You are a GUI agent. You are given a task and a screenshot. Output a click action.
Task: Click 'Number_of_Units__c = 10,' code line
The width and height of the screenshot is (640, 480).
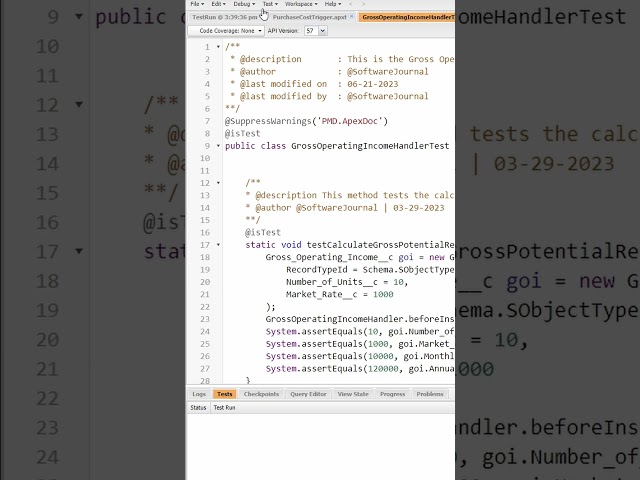[x=347, y=282]
